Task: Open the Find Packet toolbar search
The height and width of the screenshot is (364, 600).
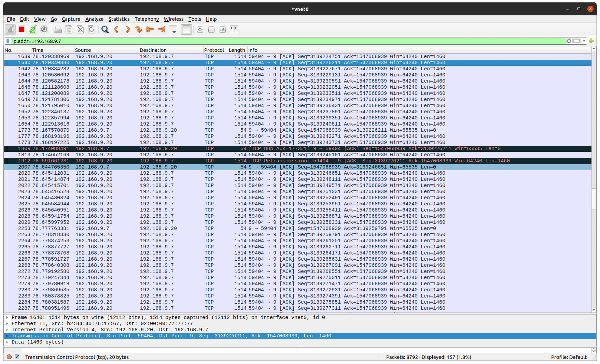Action: point(105,30)
